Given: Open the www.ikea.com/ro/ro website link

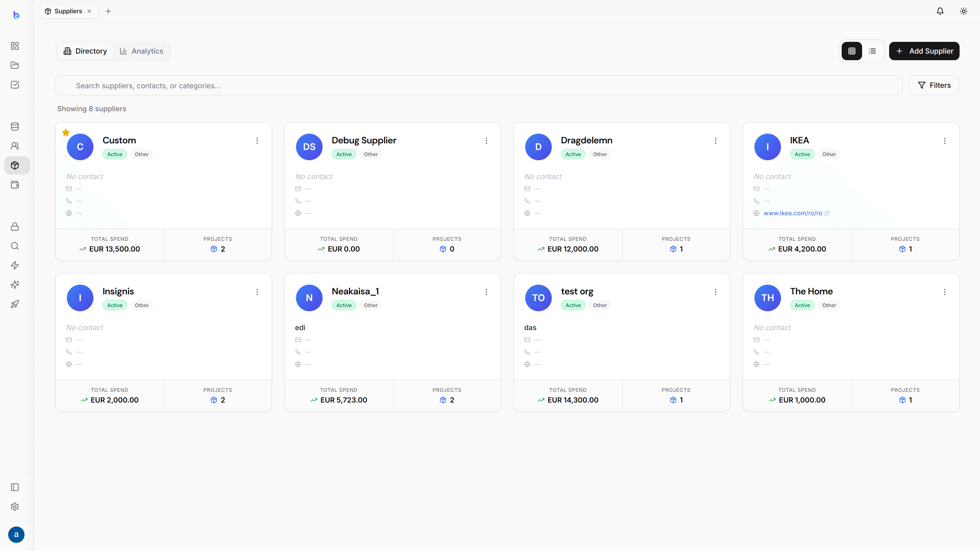Looking at the screenshot, I should (x=793, y=213).
